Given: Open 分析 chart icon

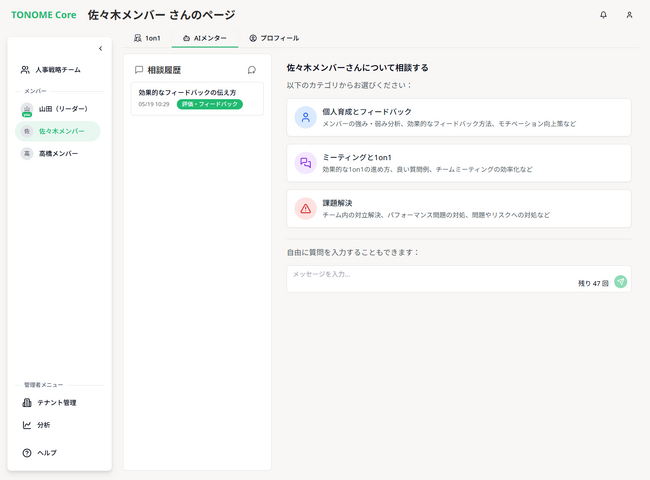Looking at the screenshot, I should (x=27, y=425).
